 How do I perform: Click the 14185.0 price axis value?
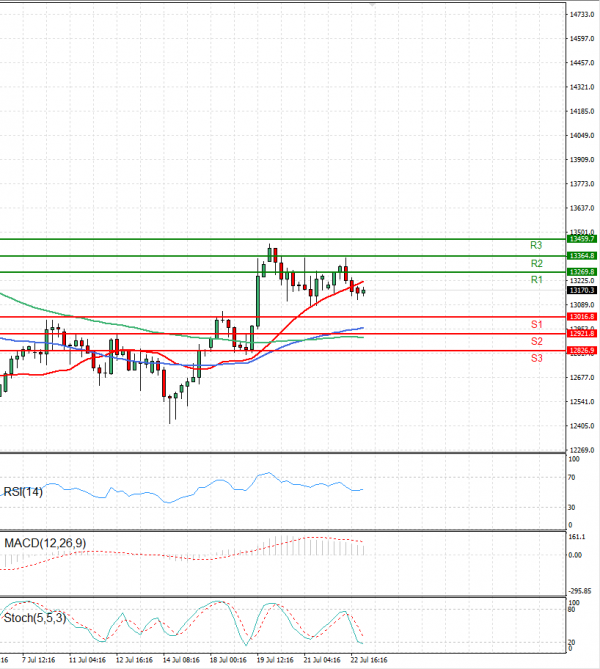tap(582, 111)
